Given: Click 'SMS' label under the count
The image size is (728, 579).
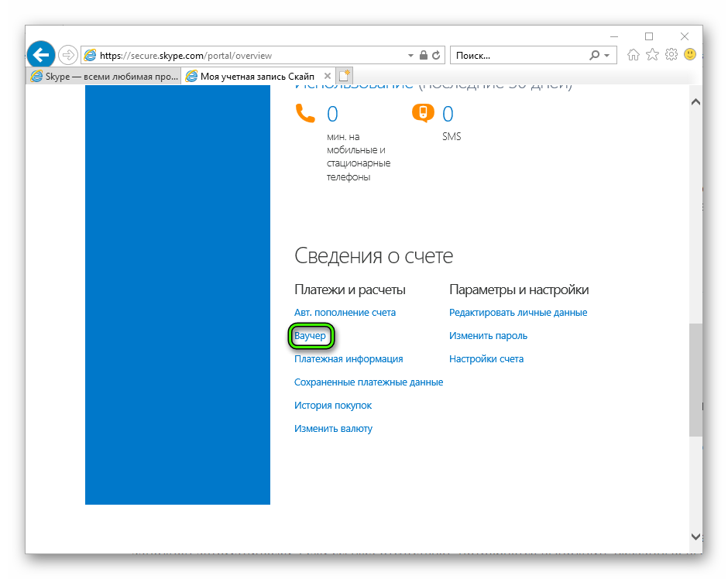Looking at the screenshot, I should coord(452,137).
